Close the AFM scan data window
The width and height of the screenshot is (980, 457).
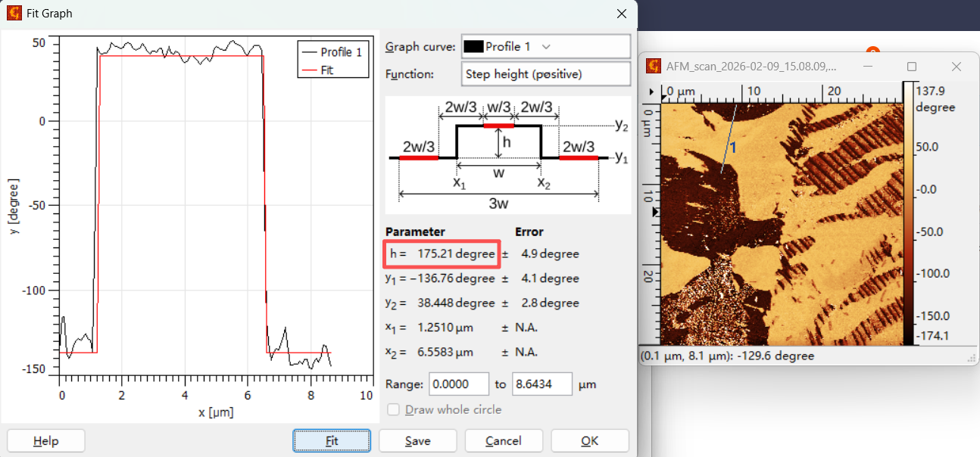956,67
